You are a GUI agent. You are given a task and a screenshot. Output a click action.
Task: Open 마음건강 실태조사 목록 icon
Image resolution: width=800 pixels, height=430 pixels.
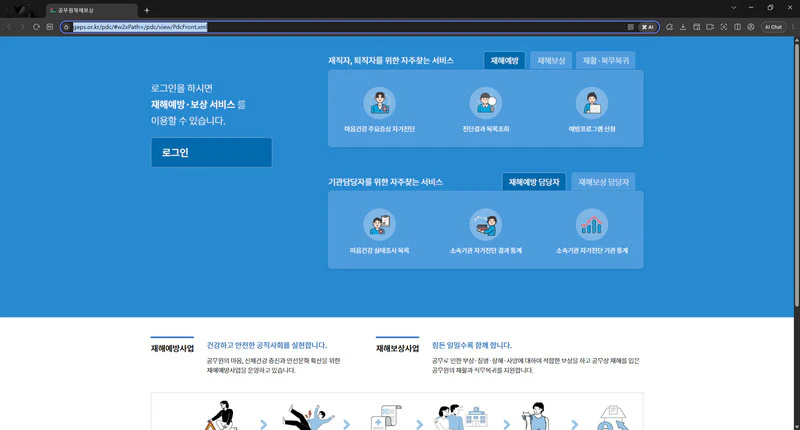pyautogui.click(x=379, y=224)
